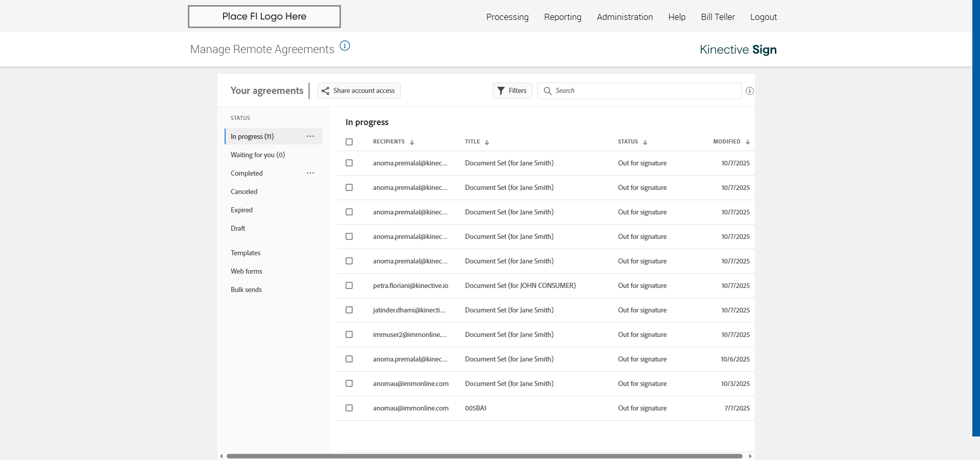Viewport: 980px width, 460px height.
Task: Open the Administration menu
Action: 625,17
